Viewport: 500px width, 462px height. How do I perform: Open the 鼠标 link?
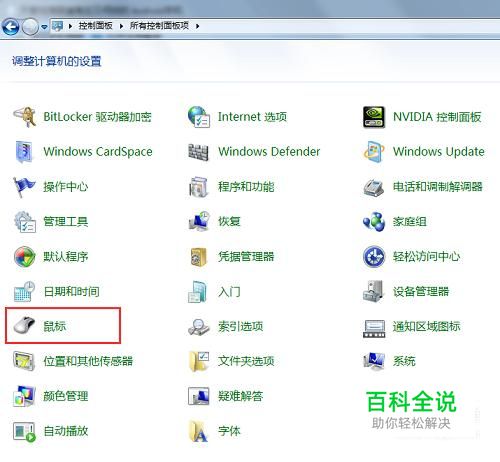click(55, 326)
